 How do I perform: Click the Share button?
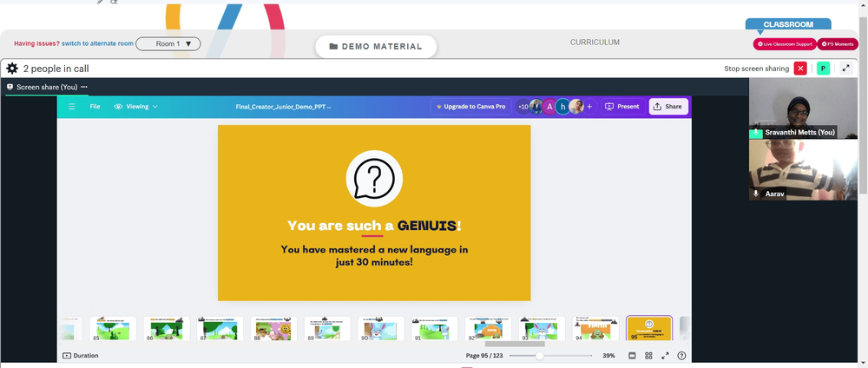pyautogui.click(x=668, y=106)
